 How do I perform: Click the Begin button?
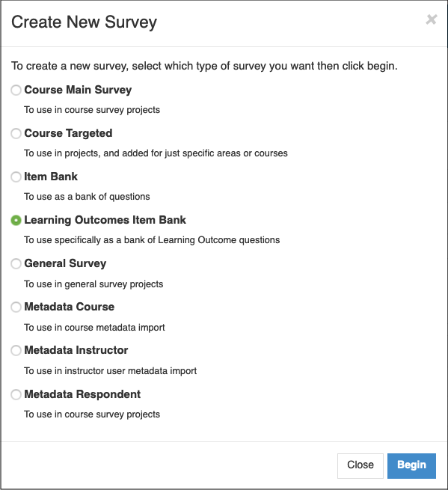[x=411, y=466]
